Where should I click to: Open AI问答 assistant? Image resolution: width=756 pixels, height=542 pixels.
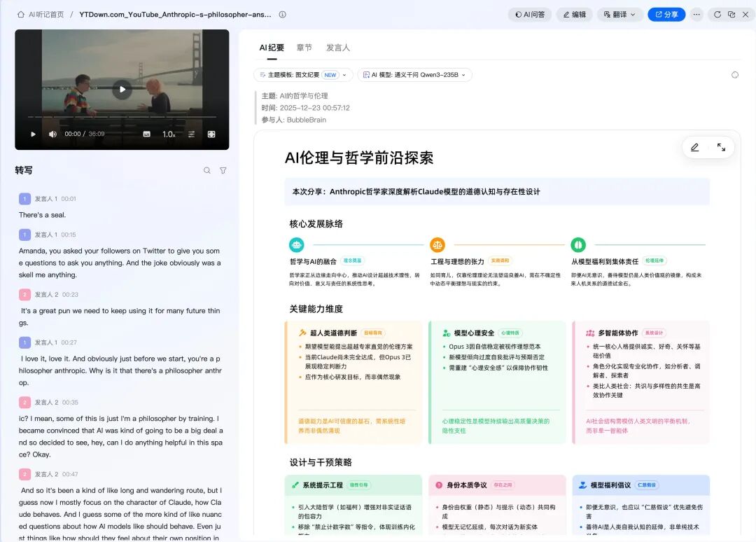tap(530, 15)
